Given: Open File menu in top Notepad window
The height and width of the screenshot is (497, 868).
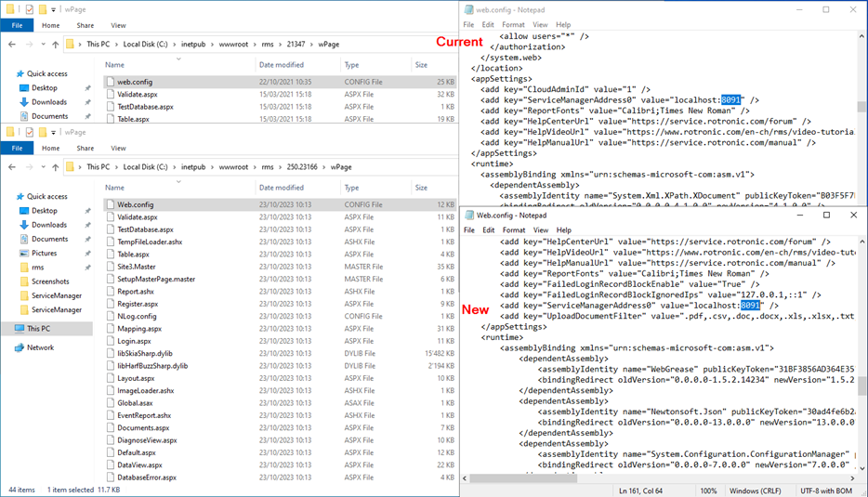Looking at the screenshot, I should 468,25.
